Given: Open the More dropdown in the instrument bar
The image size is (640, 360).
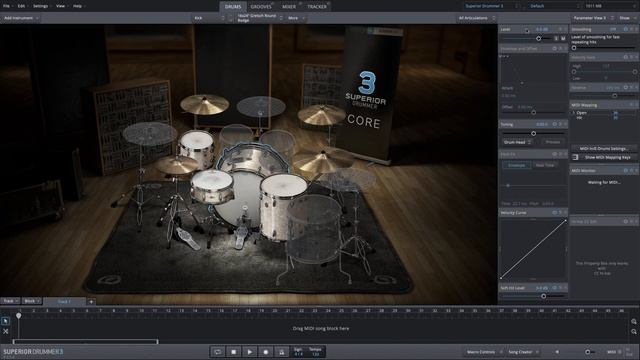Looking at the screenshot, I should (296, 18).
